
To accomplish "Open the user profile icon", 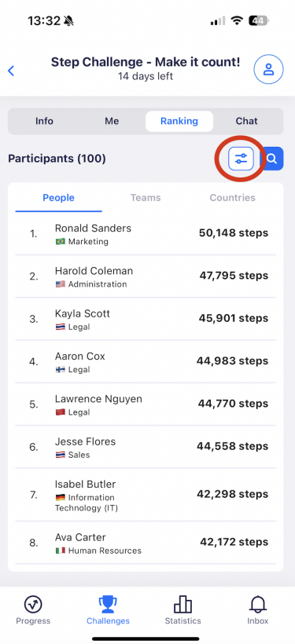I will [269, 70].
